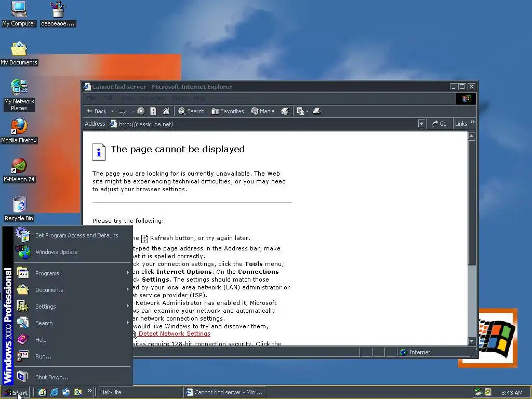This screenshot has width=532, height=399.
Task: Click the Windows Update globe icon
Action: [x=23, y=252]
